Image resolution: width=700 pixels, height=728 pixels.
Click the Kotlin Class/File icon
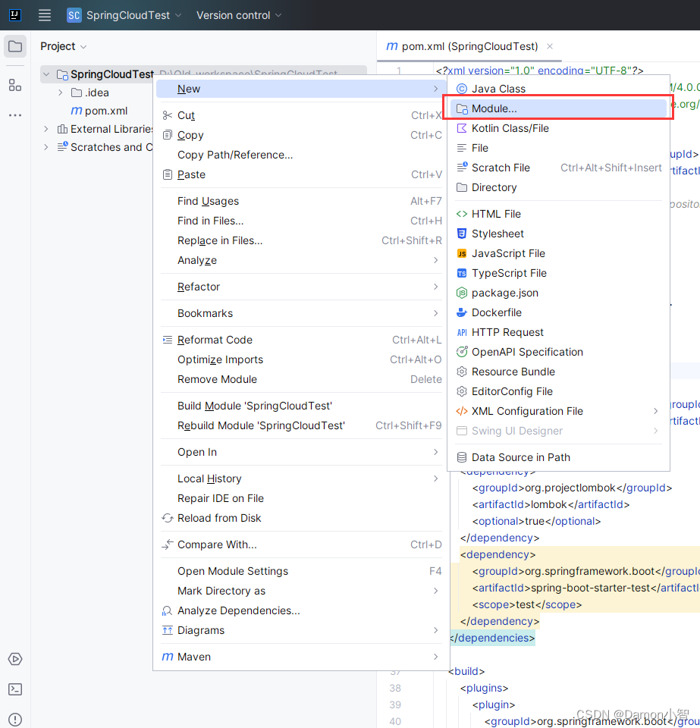(x=461, y=128)
